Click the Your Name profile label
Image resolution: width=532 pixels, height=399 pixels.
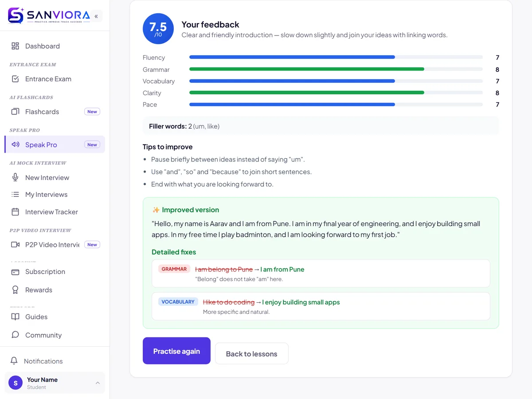pyautogui.click(x=42, y=379)
